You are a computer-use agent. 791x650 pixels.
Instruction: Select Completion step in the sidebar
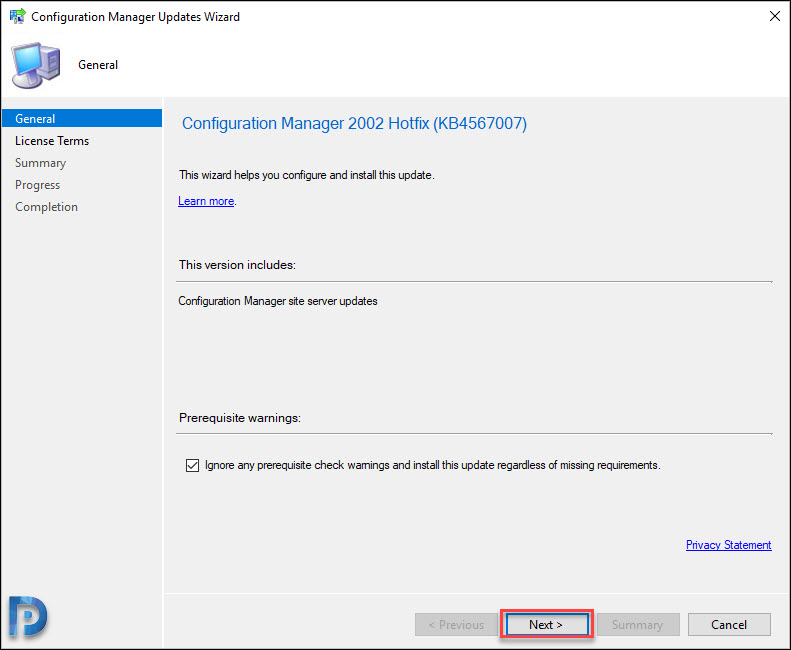pyautogui.click(x=46, y=207)
